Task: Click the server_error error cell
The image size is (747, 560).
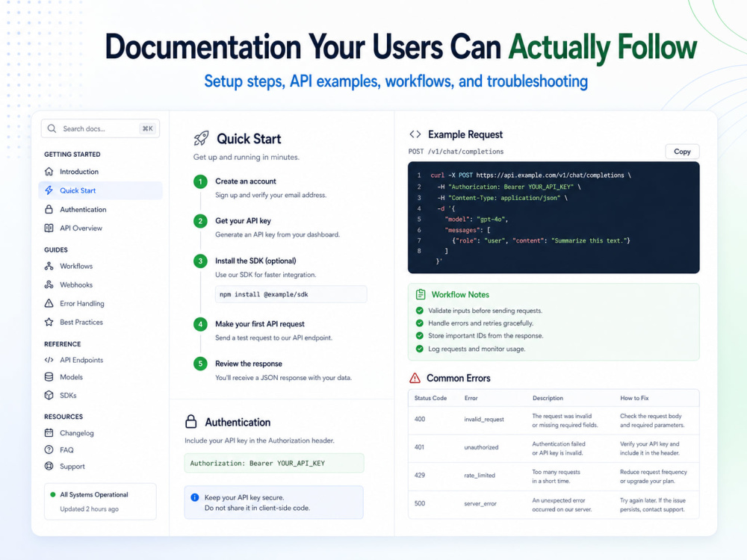Action: [x=480, y=503]
